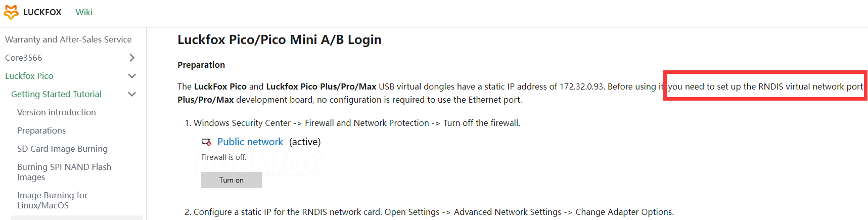The height and width of the screenshot is (220, 868).
Task: Collapse the Luckfox Pico section chevron
Action: 132,76
